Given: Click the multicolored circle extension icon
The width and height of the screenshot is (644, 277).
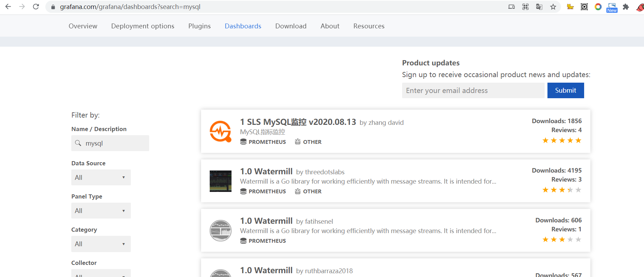Looking at the screenshot, I should [598, 7].
